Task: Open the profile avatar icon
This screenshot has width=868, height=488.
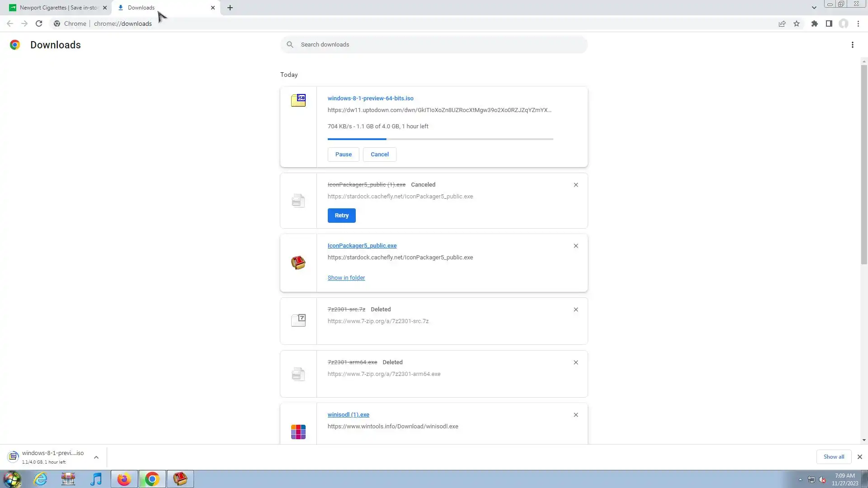Action: pyautogui.click(x=843, y=23)
